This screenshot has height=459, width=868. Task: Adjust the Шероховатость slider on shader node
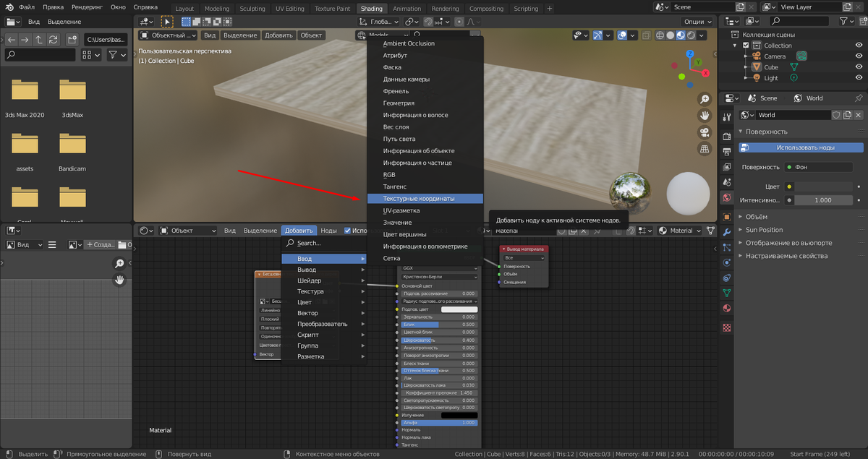439,340
